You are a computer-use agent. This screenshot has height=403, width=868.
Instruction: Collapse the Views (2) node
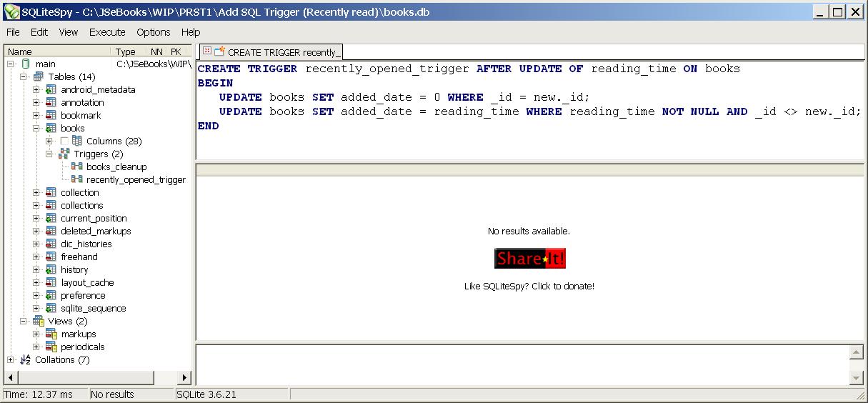(x=24, y=322)
